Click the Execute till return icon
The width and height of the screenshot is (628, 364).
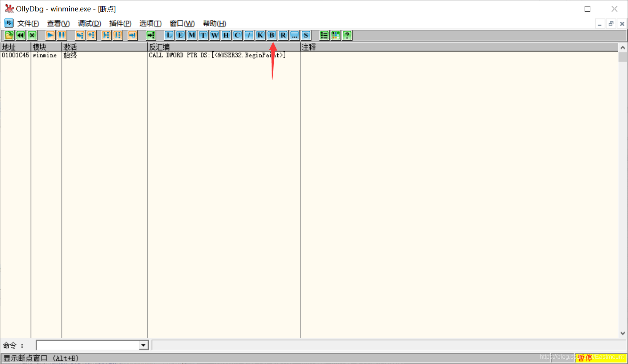132,35
